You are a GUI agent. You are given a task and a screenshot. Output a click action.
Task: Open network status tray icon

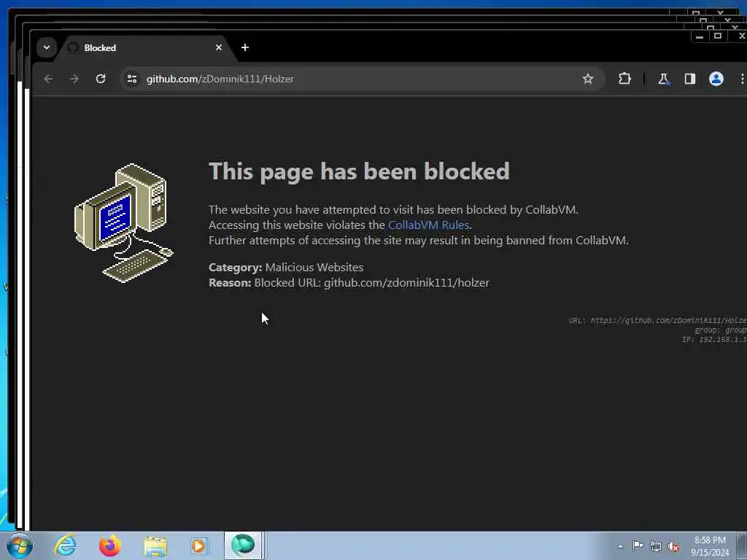tap(656, 546)
